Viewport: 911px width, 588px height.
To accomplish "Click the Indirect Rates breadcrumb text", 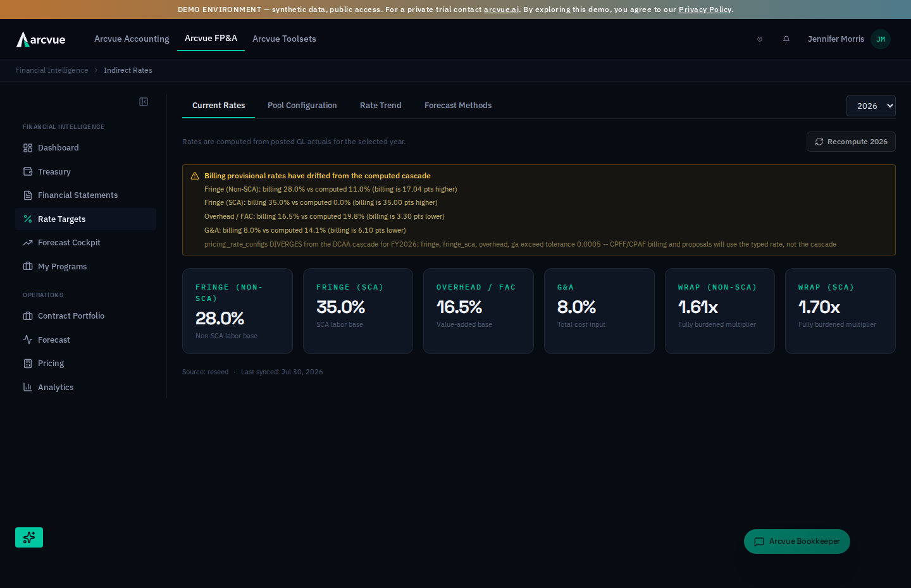I will click(x=128, y=70).
